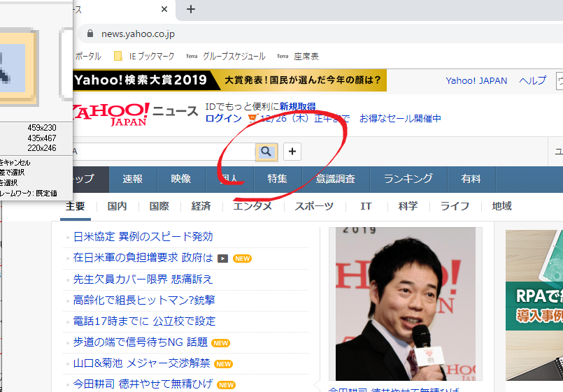Screen dimensions: 563x392
Task: Switch to the 国内 category tab
Action: click(x=117, y=206)
